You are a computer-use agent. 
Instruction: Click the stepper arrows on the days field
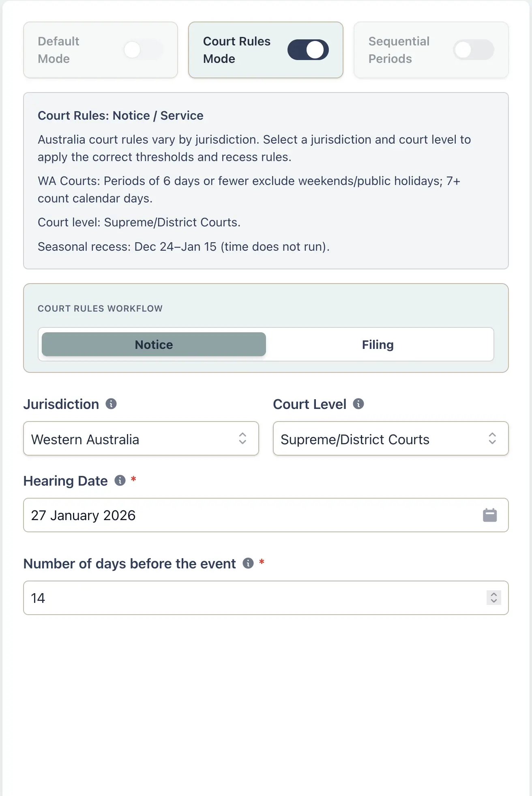494,598
